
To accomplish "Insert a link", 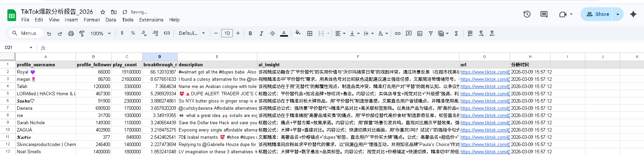I will pyautogui.click(x=398, y=33).
